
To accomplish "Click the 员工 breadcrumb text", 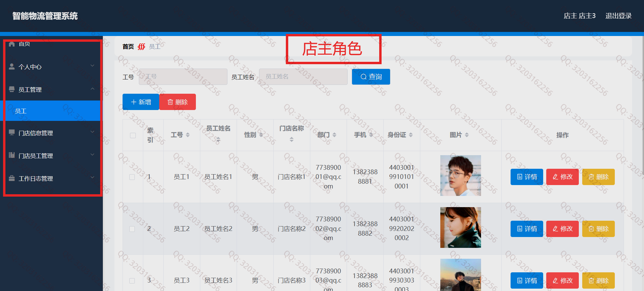I will [x=154, y=47].
